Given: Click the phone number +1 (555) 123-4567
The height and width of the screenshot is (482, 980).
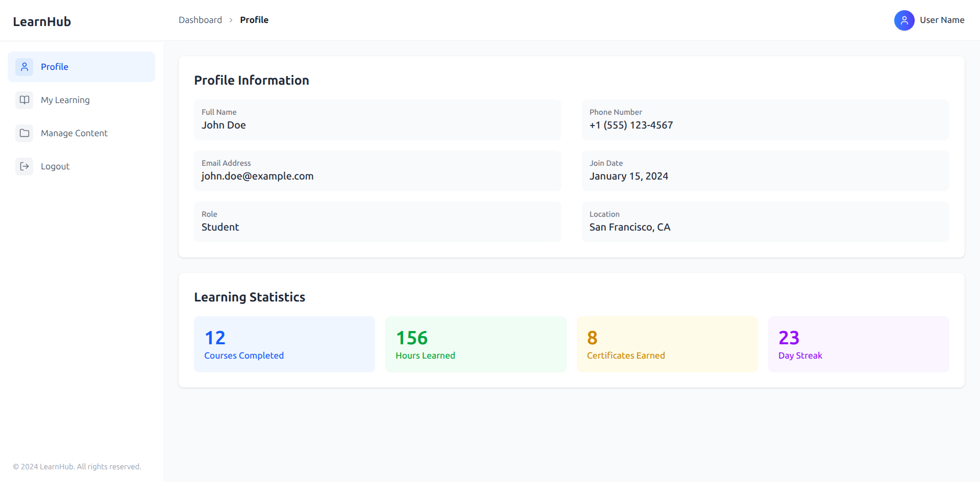Looking at the screenshot, I should 631,125.
